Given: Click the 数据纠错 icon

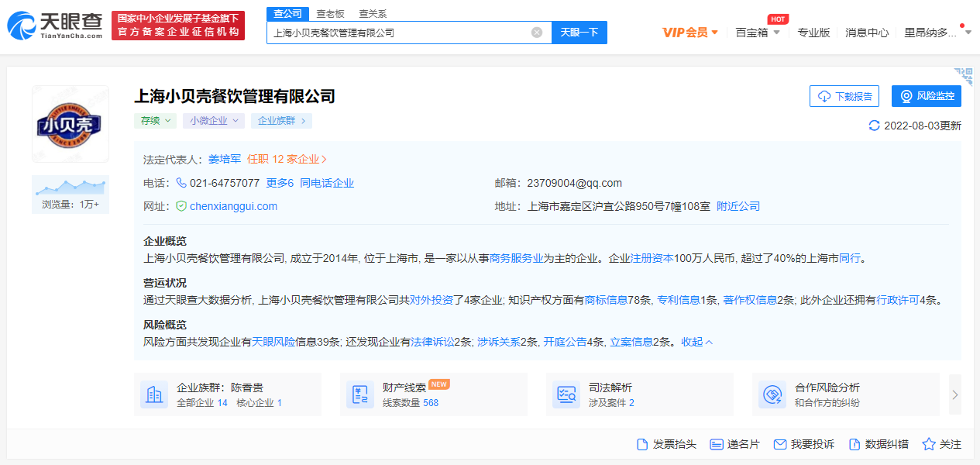Looking at the screenshot, I should point(854,444).
